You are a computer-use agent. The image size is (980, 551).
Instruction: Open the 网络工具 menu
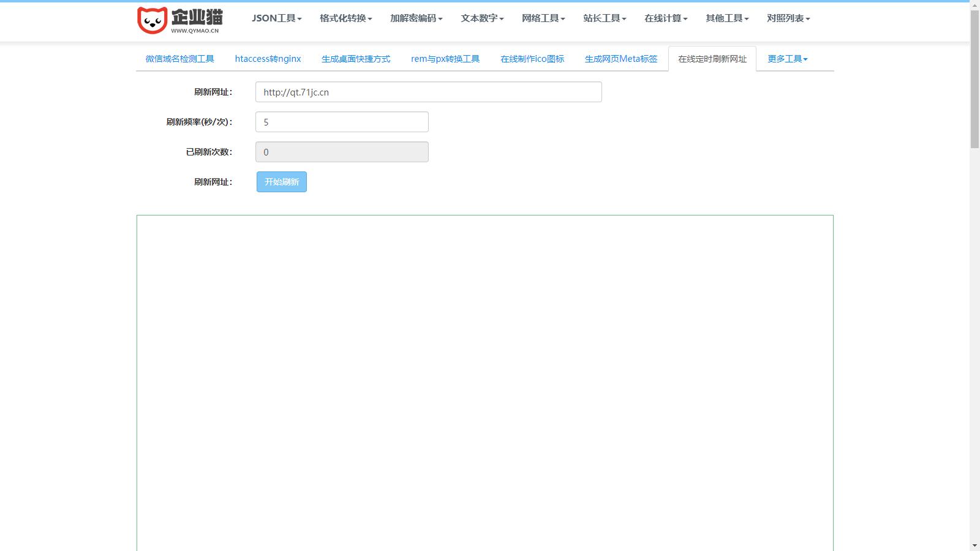543,18
